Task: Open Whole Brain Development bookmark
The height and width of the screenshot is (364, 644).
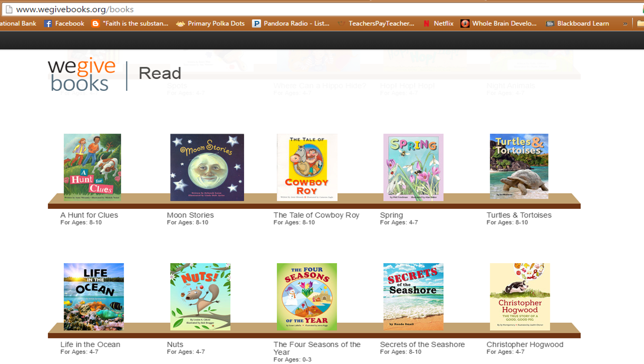Action: (x=499, y=24)
